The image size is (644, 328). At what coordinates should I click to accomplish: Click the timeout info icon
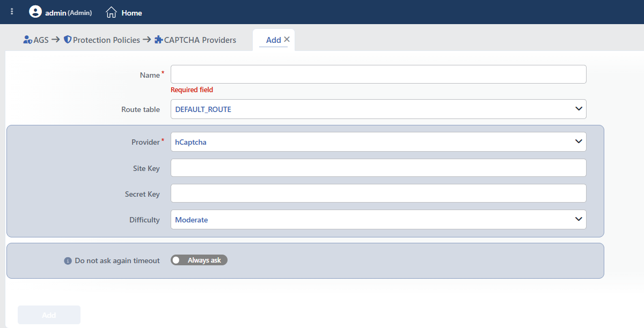68,261
